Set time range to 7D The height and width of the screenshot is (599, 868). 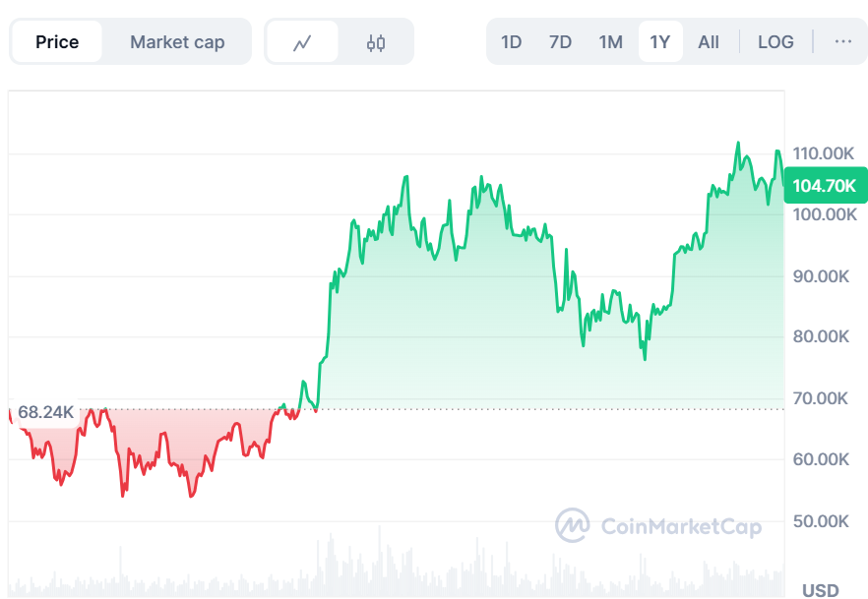click(560, 42)
